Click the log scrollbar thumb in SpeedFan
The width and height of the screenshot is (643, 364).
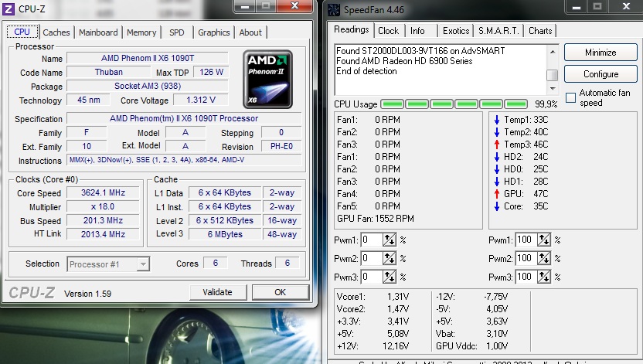(553, 75)
